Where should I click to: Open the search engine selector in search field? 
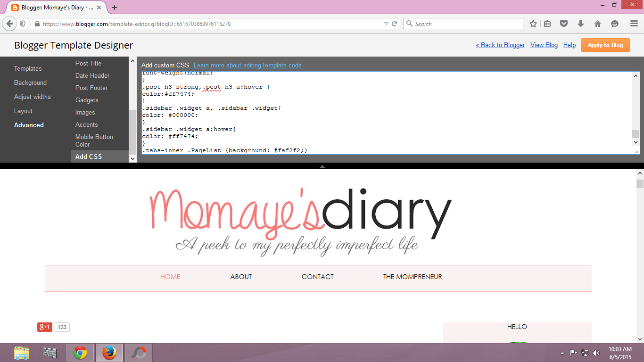coord(409,23)
